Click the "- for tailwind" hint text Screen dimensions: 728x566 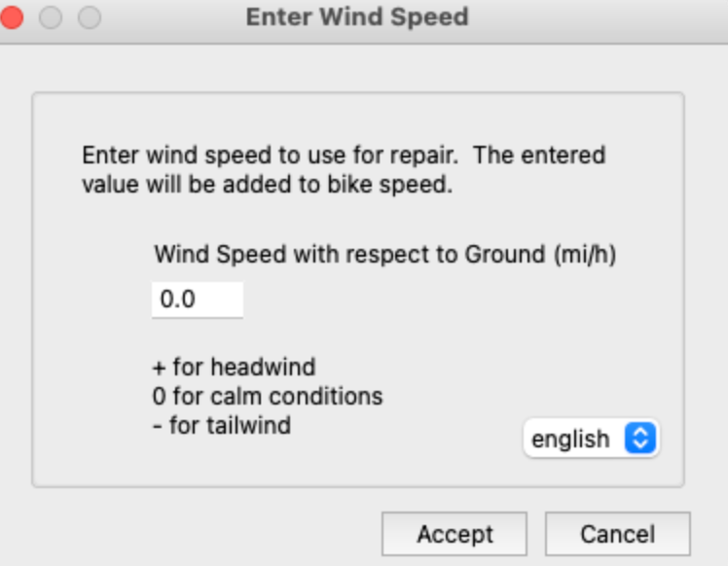coord(222,426)
